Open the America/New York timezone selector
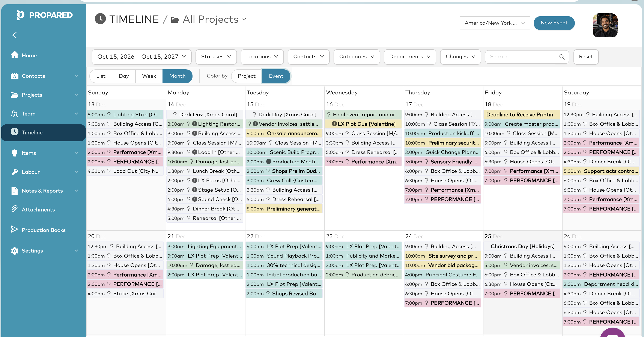 tap(495, 23)
